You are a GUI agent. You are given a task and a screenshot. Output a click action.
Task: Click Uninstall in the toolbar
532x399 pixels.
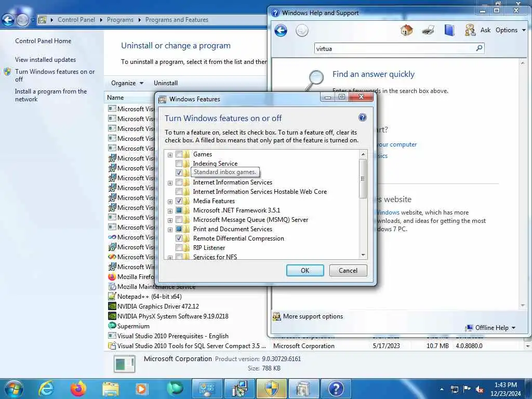coord(166,83)
